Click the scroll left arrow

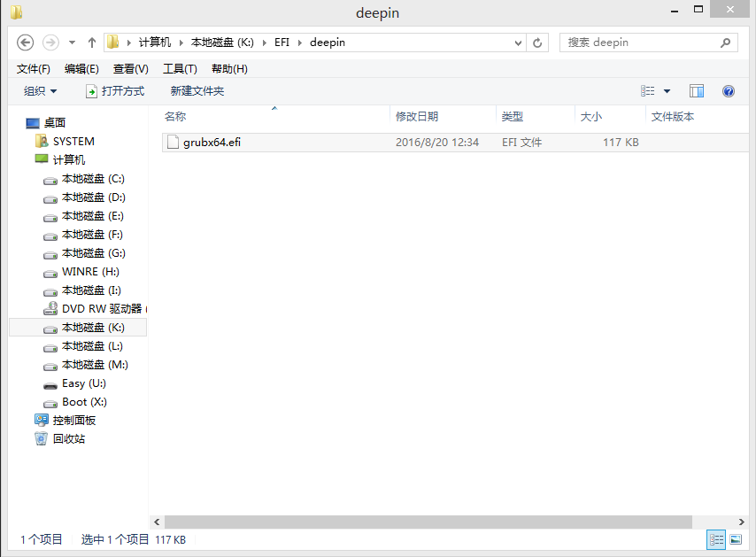(157, 522)
